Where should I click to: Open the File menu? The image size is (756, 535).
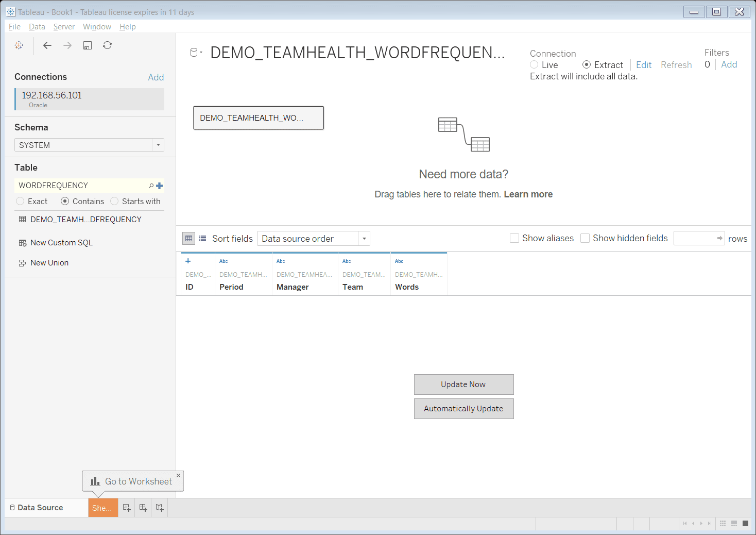pyautogui.click(x=14, y=27)
